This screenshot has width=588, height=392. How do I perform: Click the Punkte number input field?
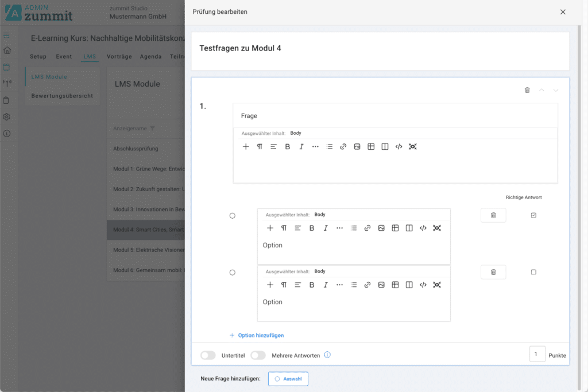(x=537, y=355)
